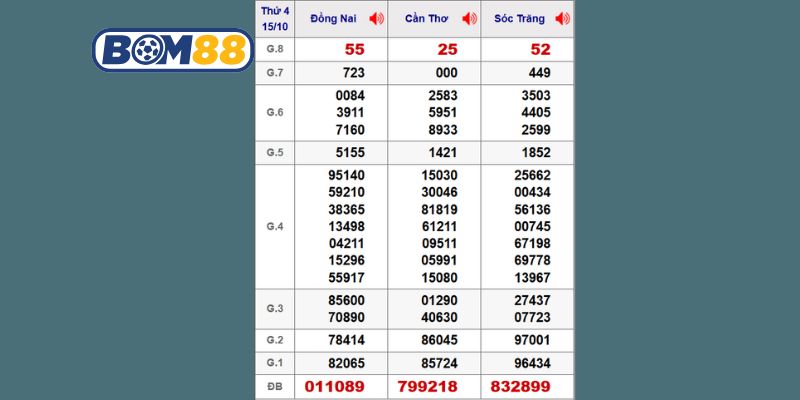
Task: Click the G.7 value 723
Action: pyautogui.click(x=353, y=73)
